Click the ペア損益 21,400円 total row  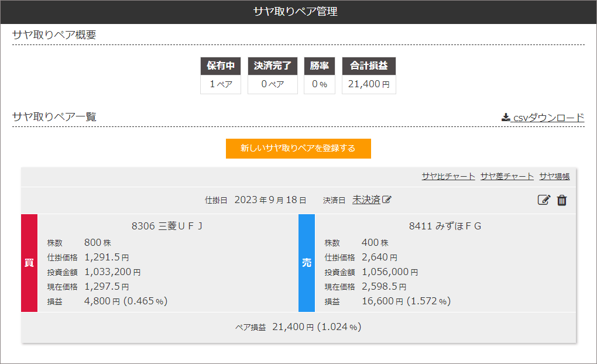(x=298, y=327)
